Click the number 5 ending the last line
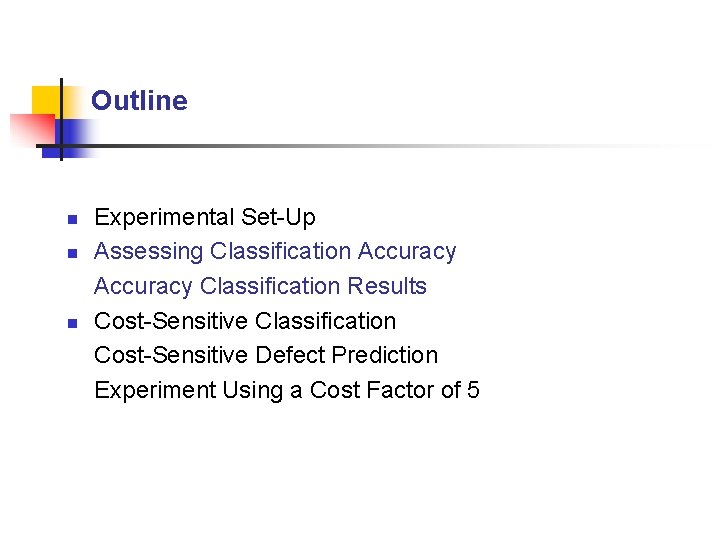Image resolution: width=720 pixels, height=540 pixels. tap(473, 390)
